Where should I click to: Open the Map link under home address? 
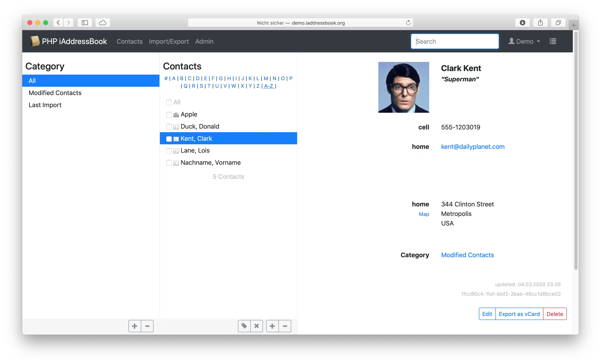click(x=424, y=214)
